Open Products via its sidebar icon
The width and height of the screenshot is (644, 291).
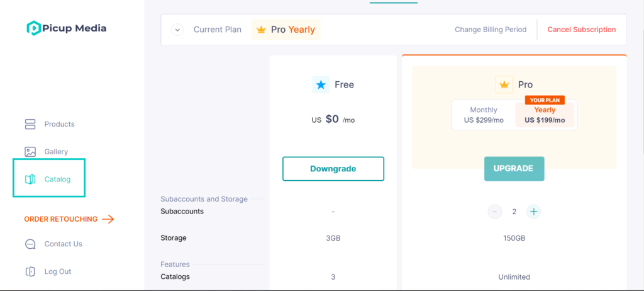30,124
